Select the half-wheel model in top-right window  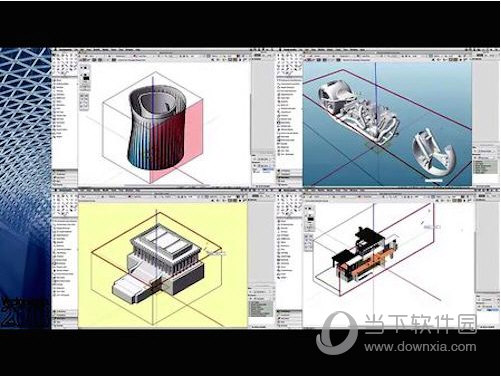(x=433, y=152)
